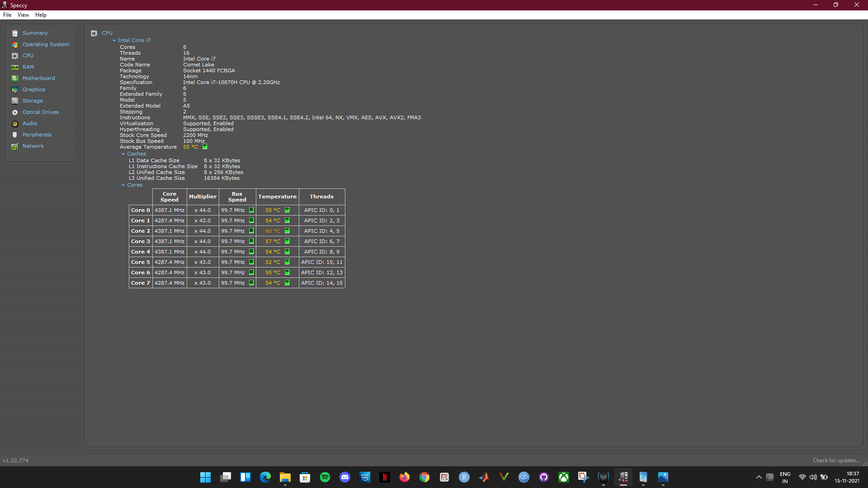Open the Operating System section
868x488 pixels.
(46, 44)
